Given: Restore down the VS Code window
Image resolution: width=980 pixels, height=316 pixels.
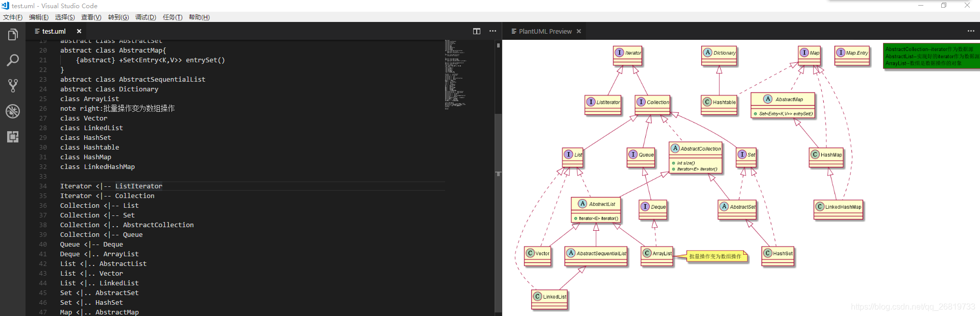Looking at the screenshot, I should 944,6.
